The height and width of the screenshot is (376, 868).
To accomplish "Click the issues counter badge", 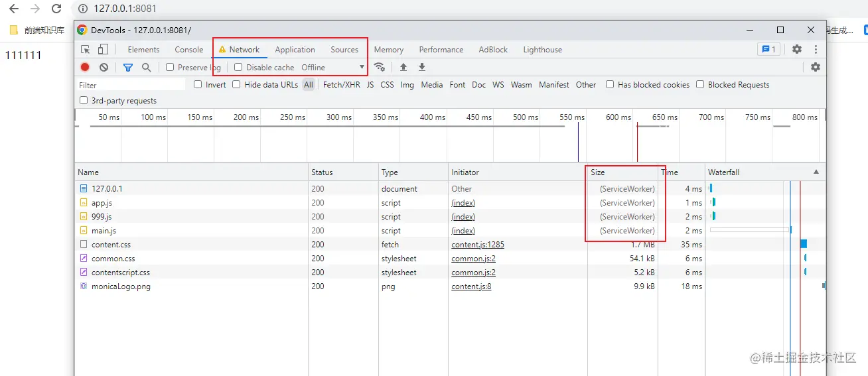I will 768,50.
